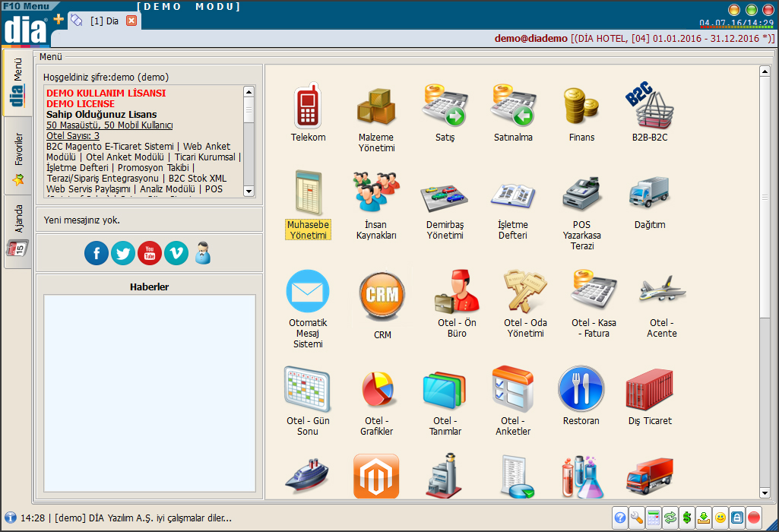Click the factory building module icon
This screenshot has height=532, width=779.
(x=445, y=475)
